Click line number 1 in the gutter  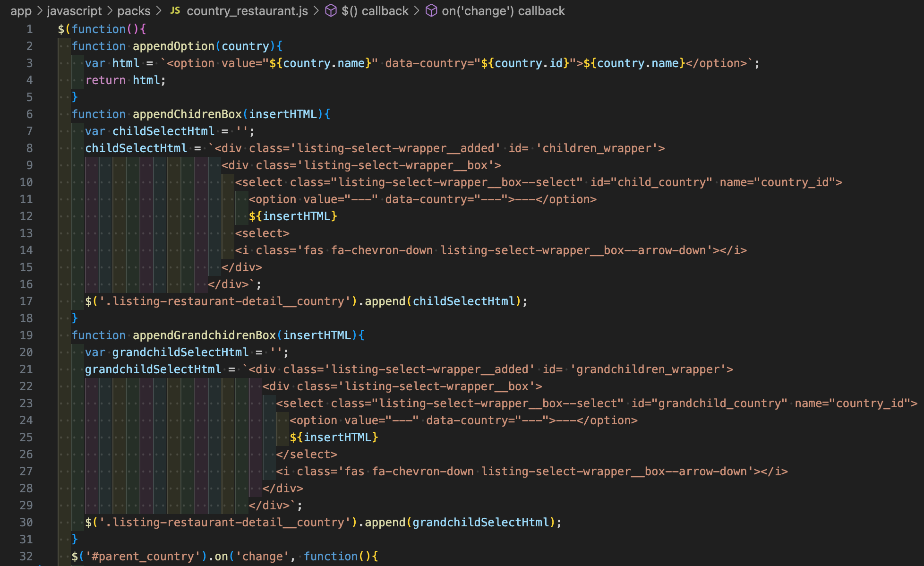tap(30, 29)
